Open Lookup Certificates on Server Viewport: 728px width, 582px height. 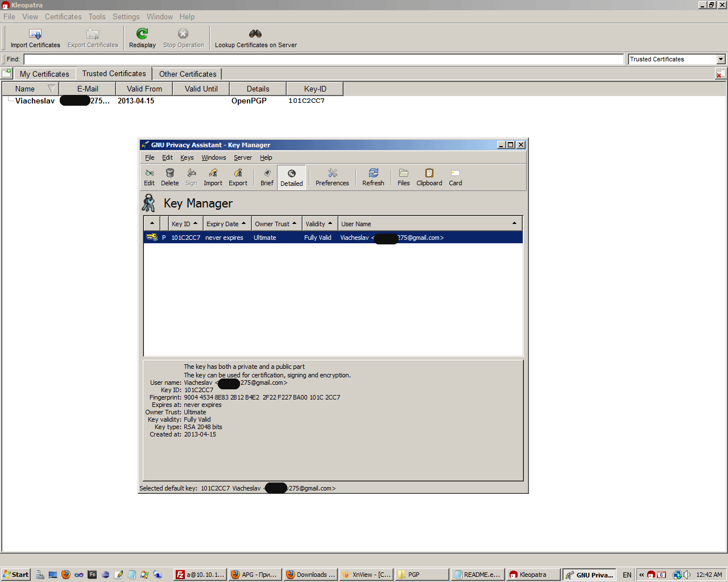pos(256,39)
